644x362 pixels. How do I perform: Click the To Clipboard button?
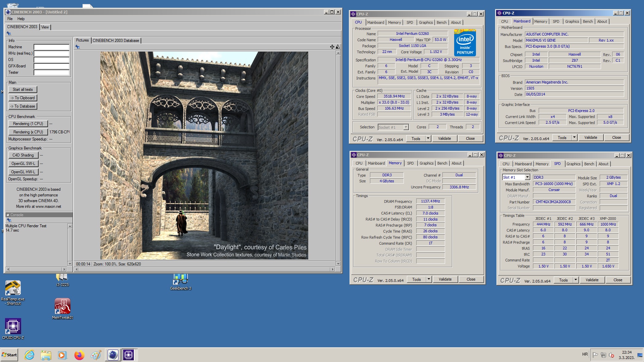pyautogui.click(x=23, y=98)
